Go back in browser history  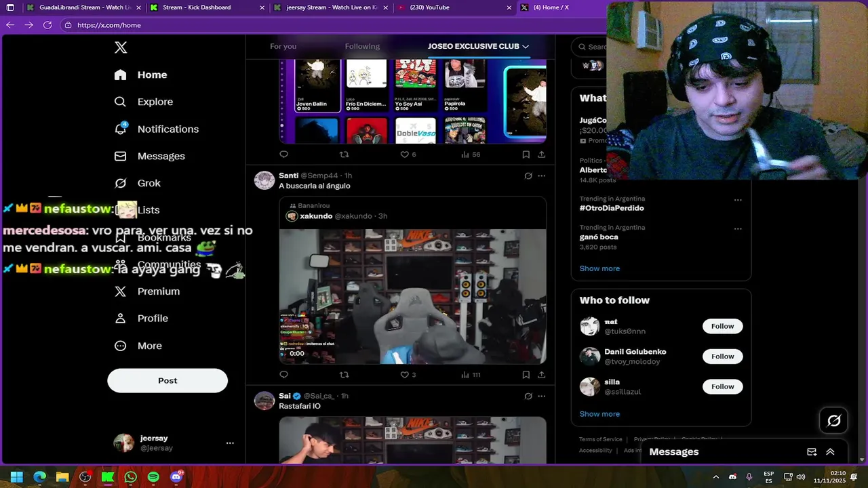pyautogui.click(x=10, y=25)
